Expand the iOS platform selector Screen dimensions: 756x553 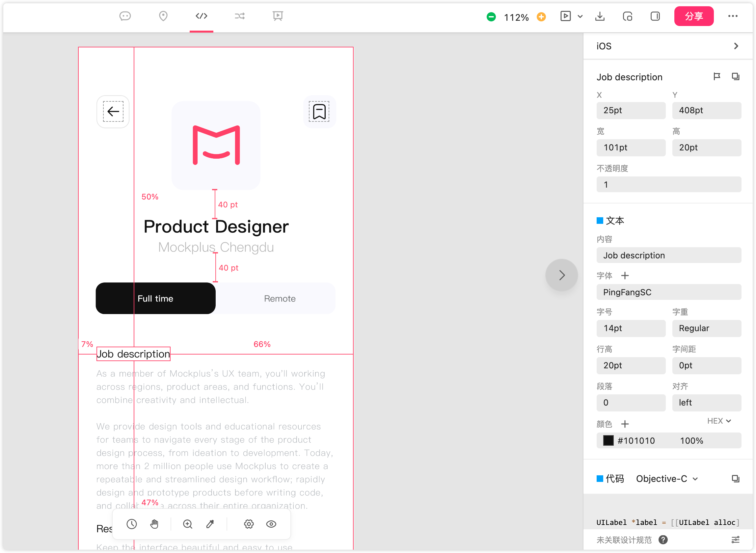tap(736, 46)
